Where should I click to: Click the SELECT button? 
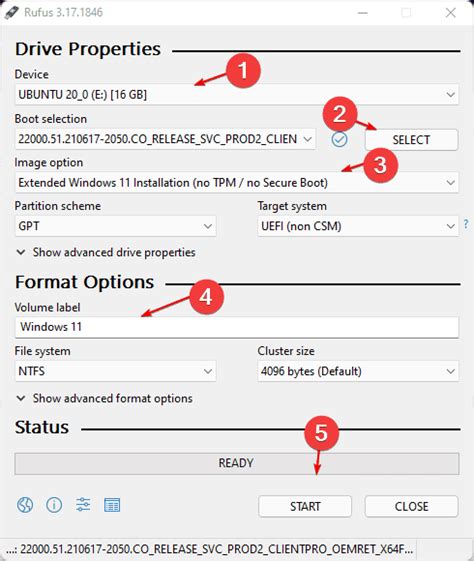click(411, 140)
